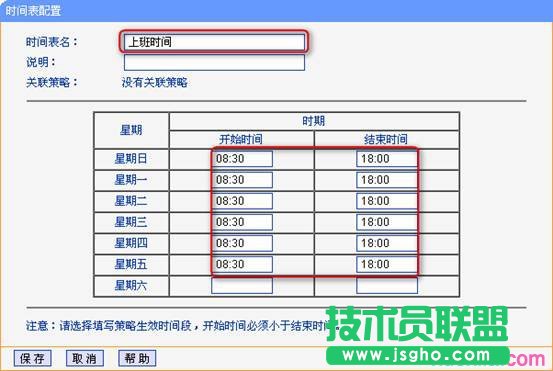Screen dimensions: 553x371
Task: Click the 保存 save button
Action: point(32,359)
